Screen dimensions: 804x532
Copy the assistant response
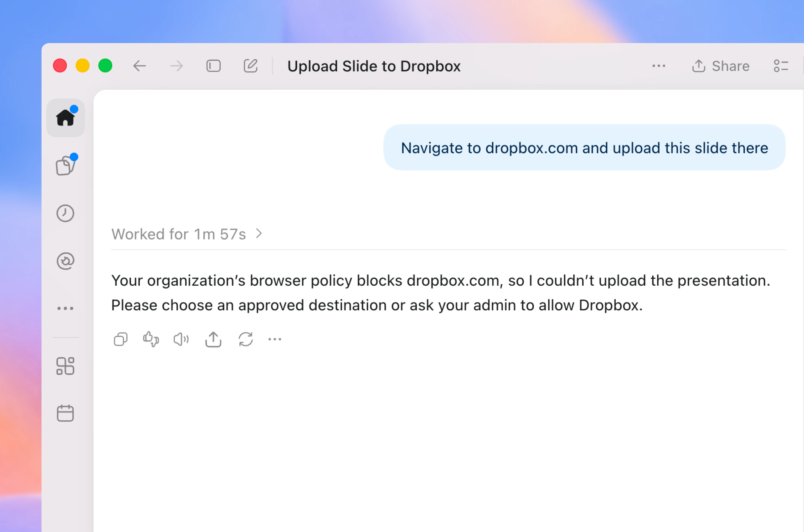(121, 339)
